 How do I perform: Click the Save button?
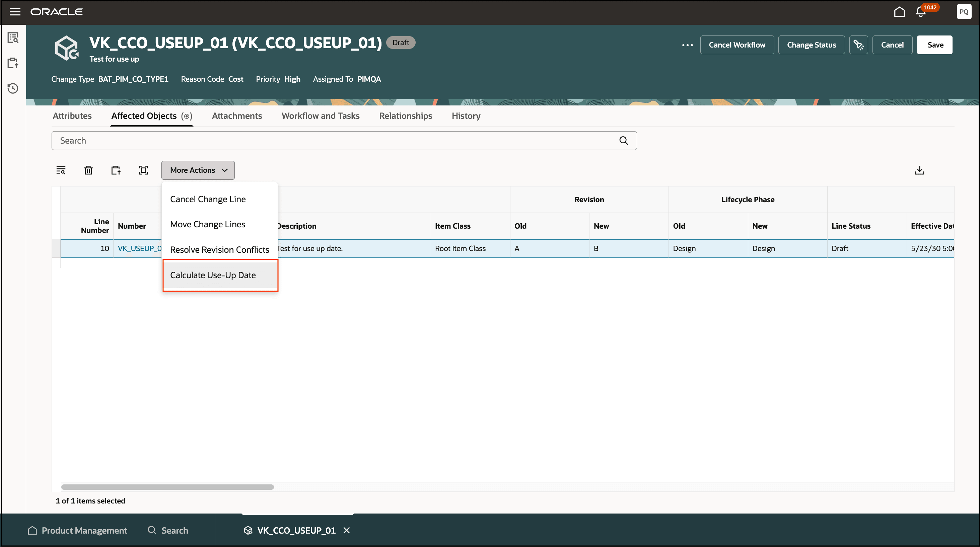(x=935, y=45)
